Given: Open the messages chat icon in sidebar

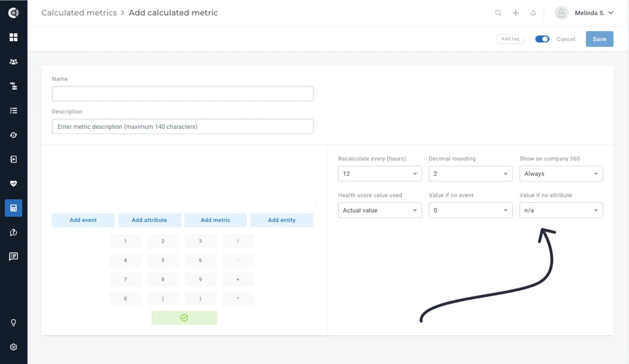Looking at the screenshot, I should point(13,257).
